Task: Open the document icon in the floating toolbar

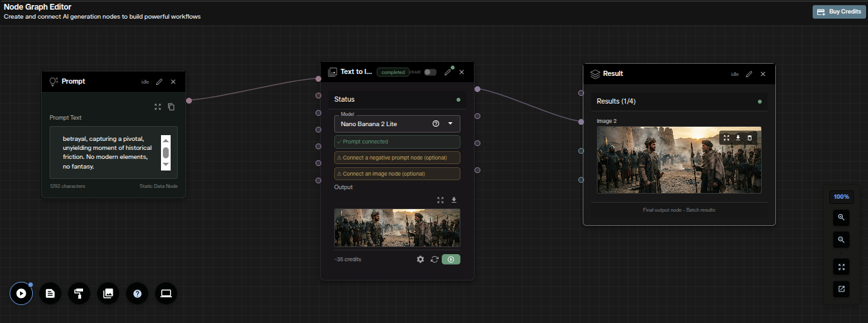Action: (x=50, y=293)
